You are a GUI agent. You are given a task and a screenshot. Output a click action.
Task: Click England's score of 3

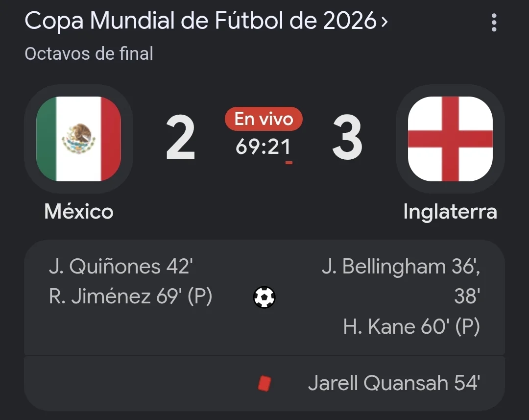[x=347, y=137]
